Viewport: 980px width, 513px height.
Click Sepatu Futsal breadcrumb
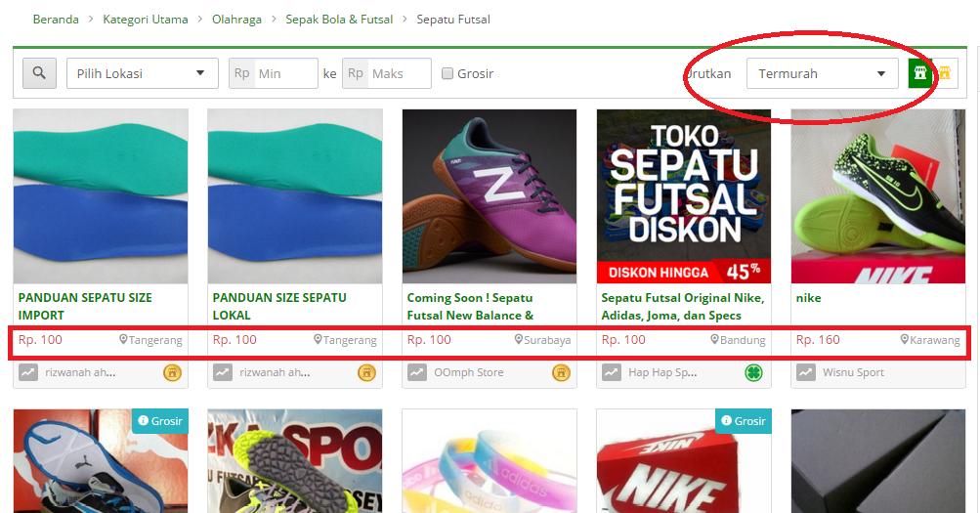(453, 20)
